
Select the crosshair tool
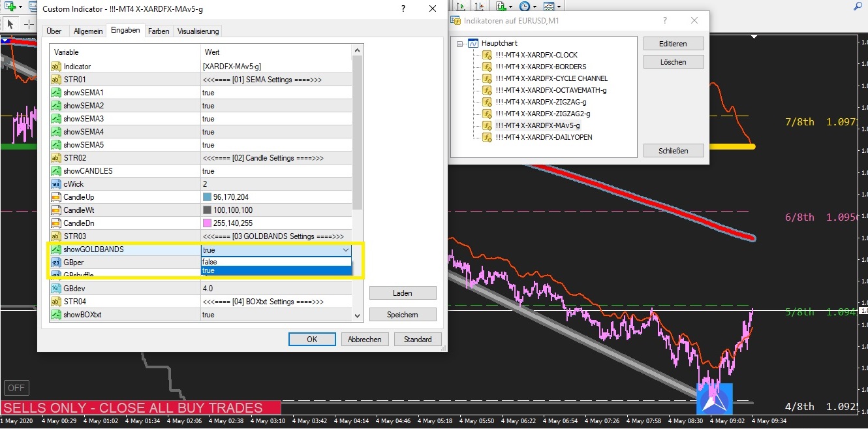[x=29, y=24]
